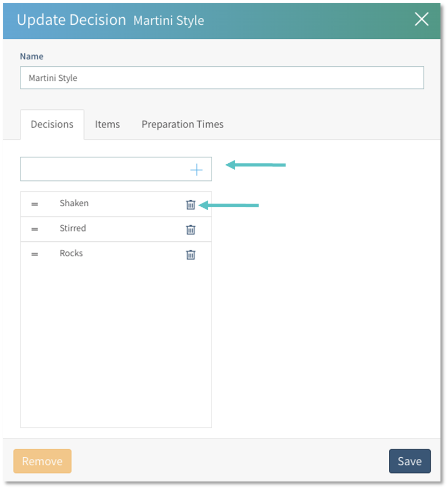Screen dimensions: 448x489
Task: Click the drag handle next to Shaken
Action: pyautogui.click(x=35, y=204)
